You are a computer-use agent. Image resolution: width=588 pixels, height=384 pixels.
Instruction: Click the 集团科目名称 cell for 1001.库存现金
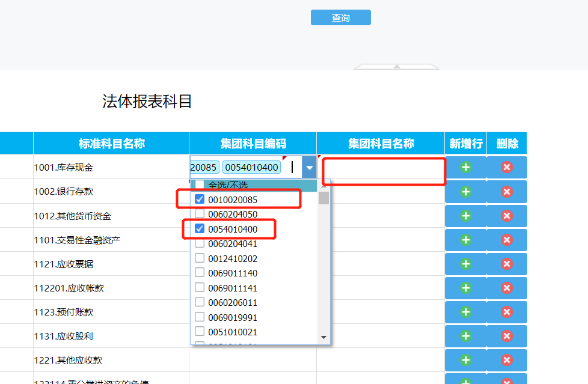[381, 167]
